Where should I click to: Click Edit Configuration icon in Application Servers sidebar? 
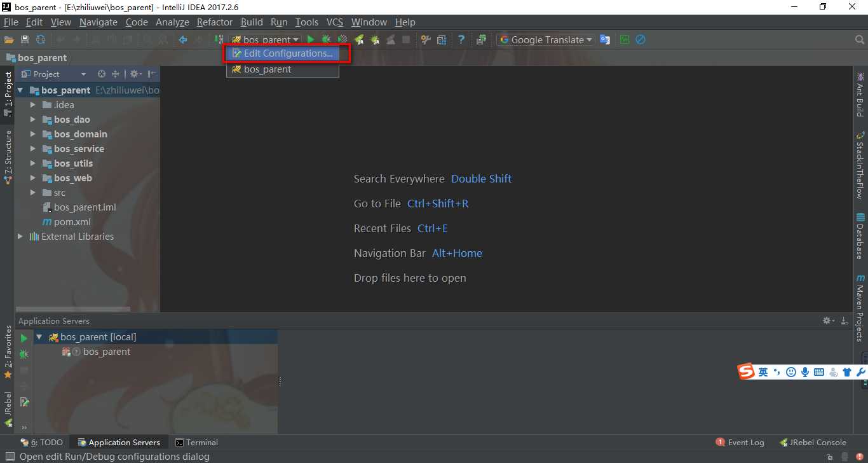pos(24,402)
